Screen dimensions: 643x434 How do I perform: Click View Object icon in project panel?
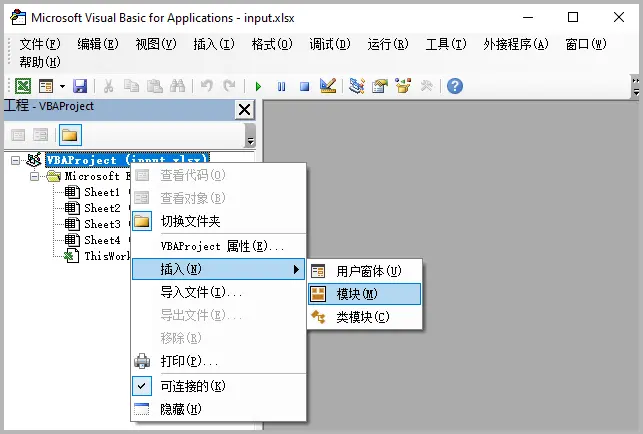pos(41,135)
